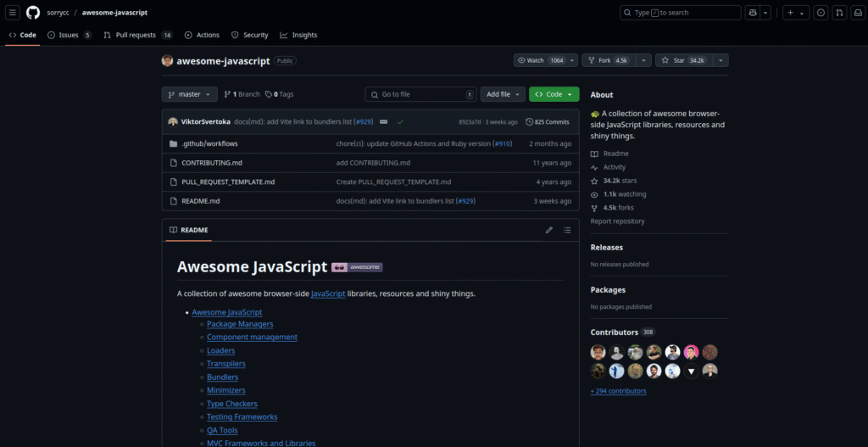
Task: Jump to Type Checkers section
Action: 232,404
